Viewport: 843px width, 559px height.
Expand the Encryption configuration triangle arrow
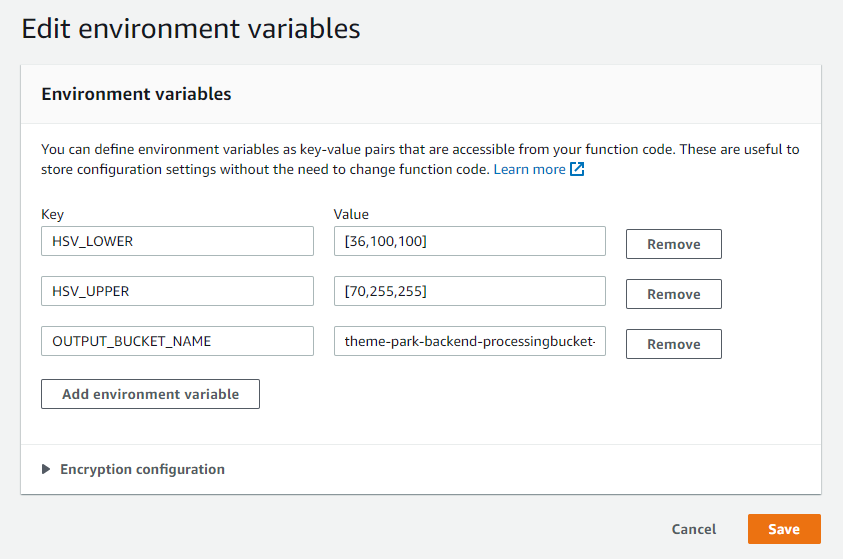click(x=46, y=469)
